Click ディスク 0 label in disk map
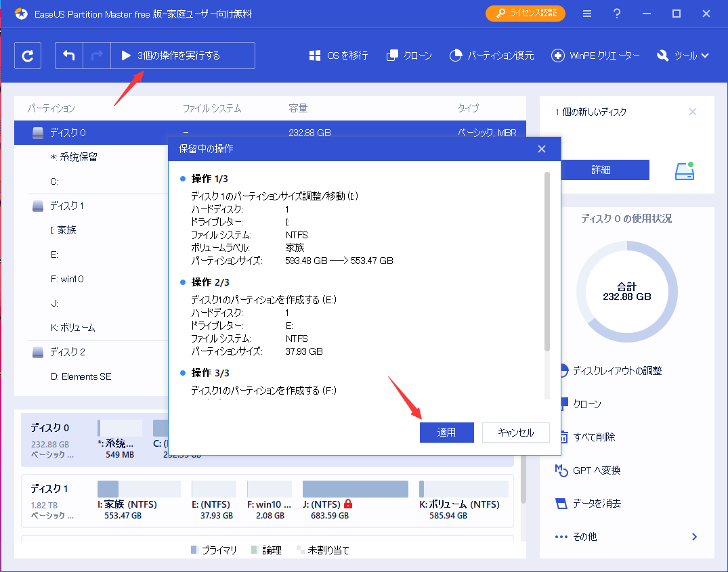 [49, 427]
